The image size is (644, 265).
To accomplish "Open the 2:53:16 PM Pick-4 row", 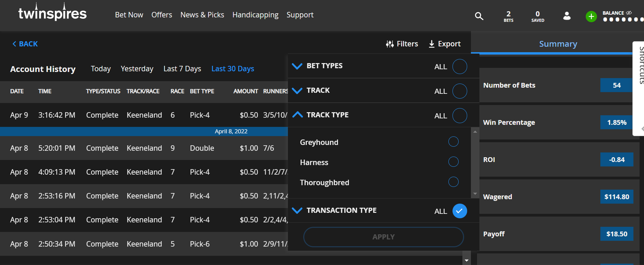I will 144,196.
